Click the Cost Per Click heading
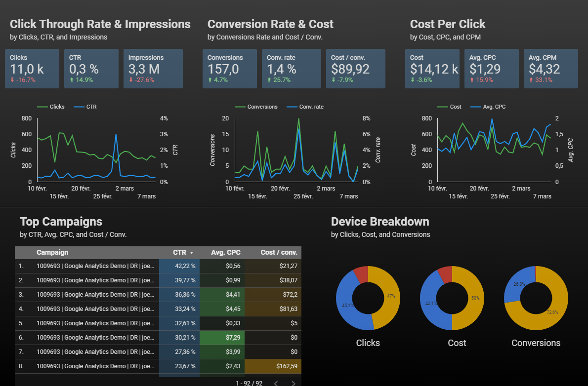The height and width of the screenshot is (386, 588). click(448, 24)
